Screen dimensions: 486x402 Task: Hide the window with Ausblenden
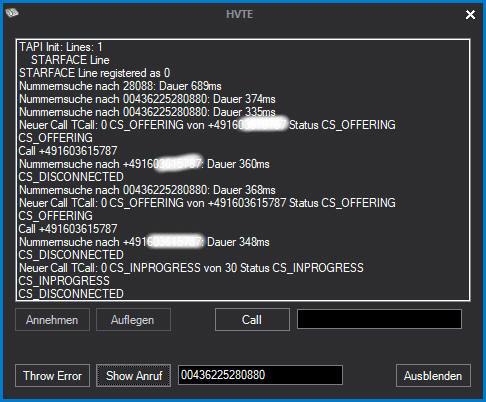(433, 376)
